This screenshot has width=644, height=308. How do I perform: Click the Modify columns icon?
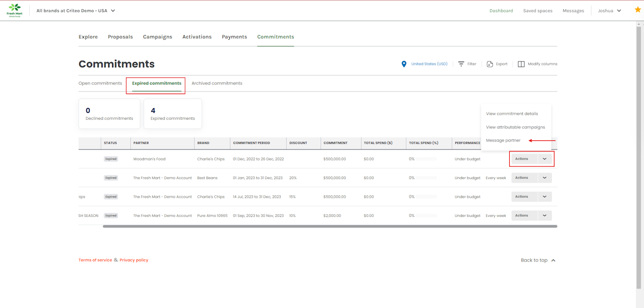pyautogui.click(x=521, y=64)
